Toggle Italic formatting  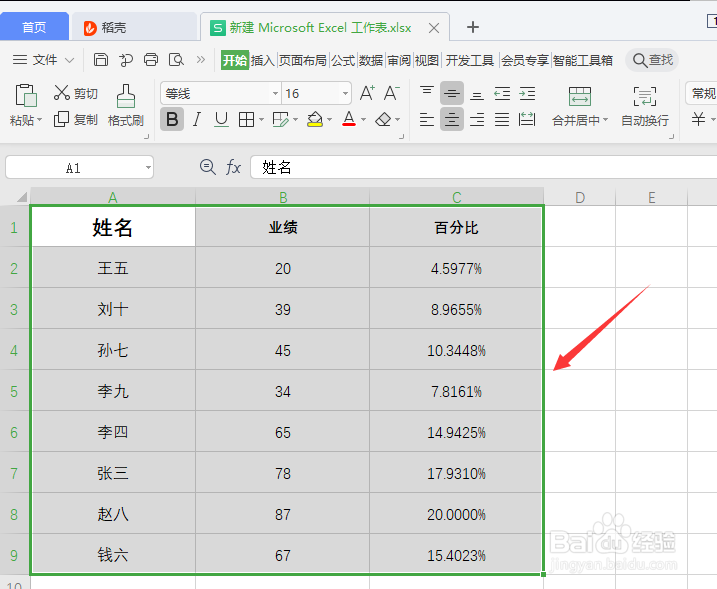click(197, 119)
